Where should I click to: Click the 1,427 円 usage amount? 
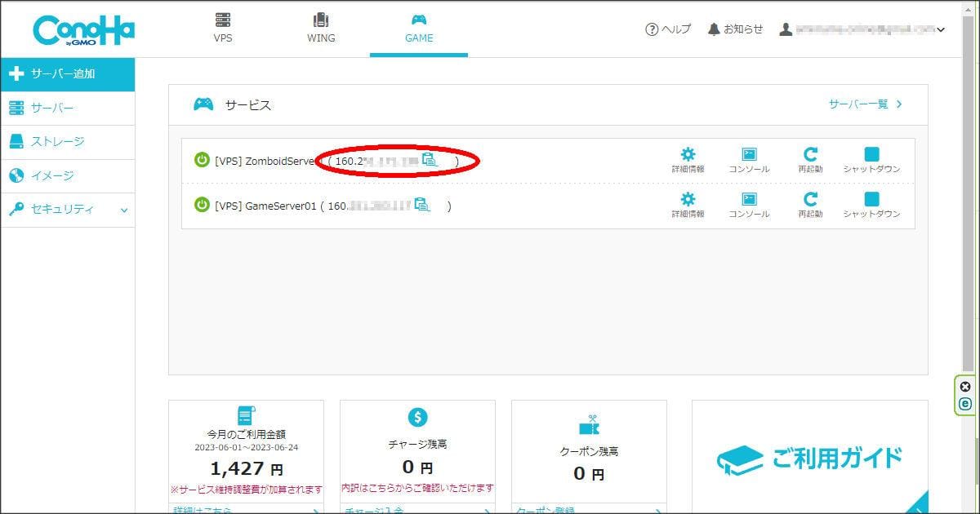pyautogui.click(x=247, y=469)
